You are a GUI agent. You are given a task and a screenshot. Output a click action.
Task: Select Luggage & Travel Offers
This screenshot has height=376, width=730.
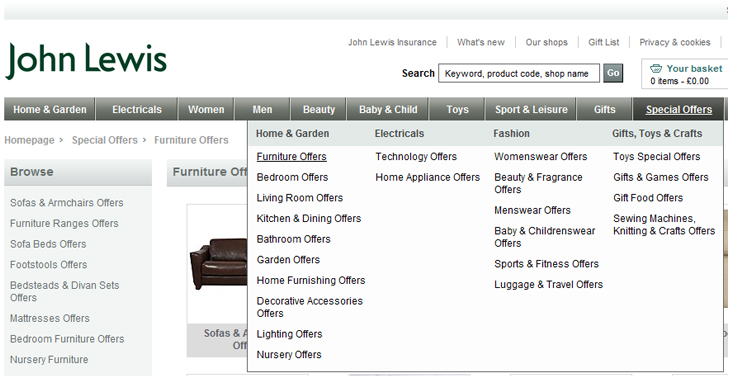click(548, 284)
